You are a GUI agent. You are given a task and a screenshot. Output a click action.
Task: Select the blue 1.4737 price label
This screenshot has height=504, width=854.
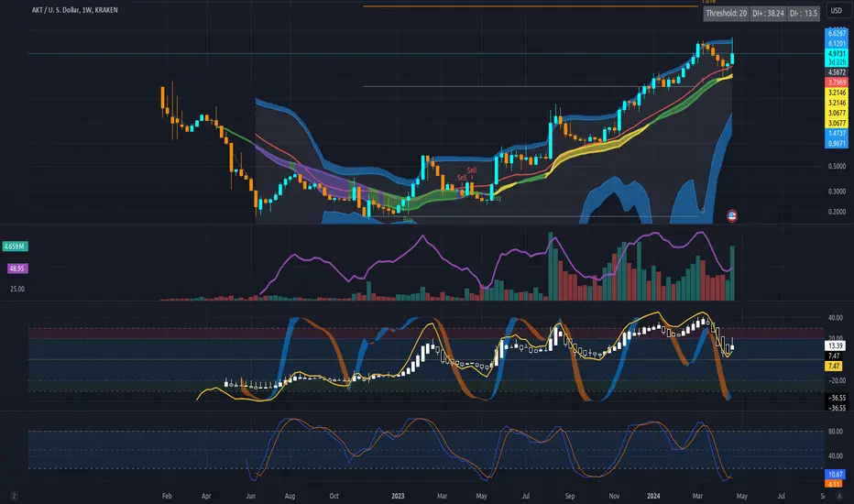click(x=837, y=134)
